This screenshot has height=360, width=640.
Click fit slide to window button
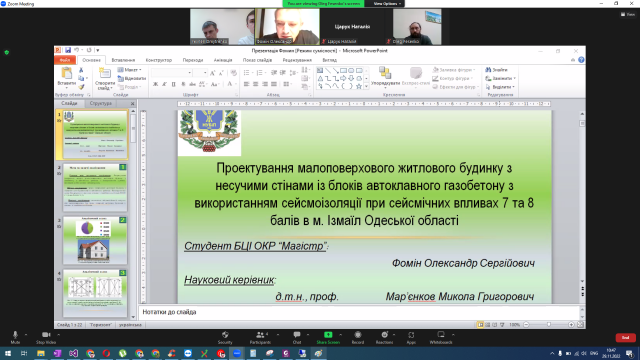click(580, 324)
